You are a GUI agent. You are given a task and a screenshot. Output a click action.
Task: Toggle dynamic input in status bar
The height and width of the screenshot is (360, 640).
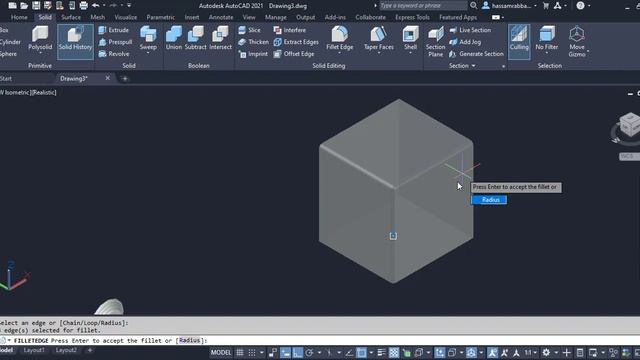(285, 352)
